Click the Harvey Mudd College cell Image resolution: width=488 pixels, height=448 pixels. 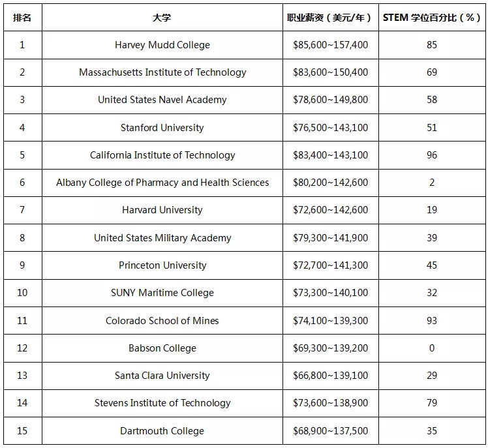point(162,45)
